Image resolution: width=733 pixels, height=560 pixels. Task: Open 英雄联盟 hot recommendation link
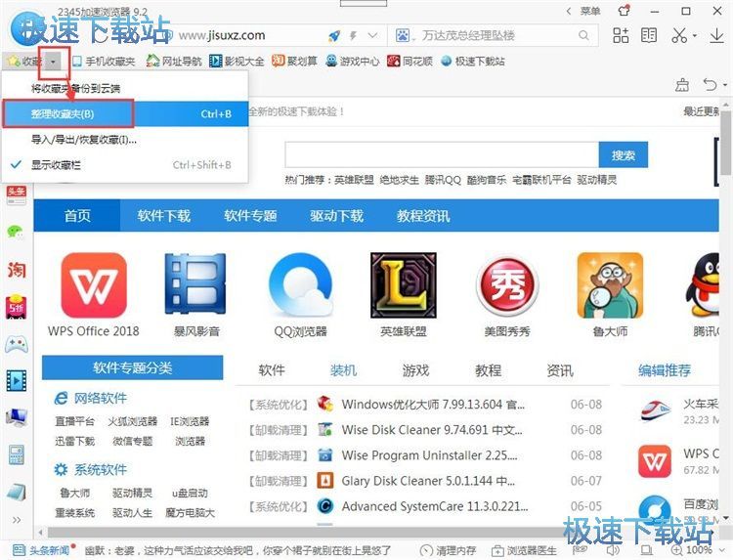[x=354, y=180]
